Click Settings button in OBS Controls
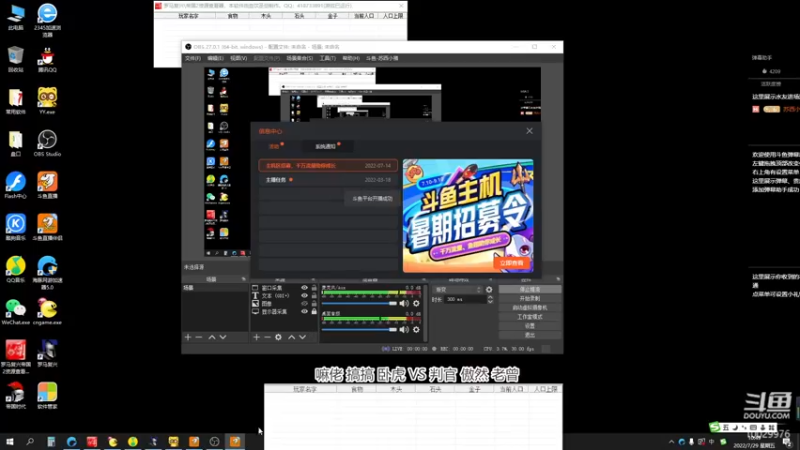The height and width of the screenshot is (450, 800). tap(530, 326)
